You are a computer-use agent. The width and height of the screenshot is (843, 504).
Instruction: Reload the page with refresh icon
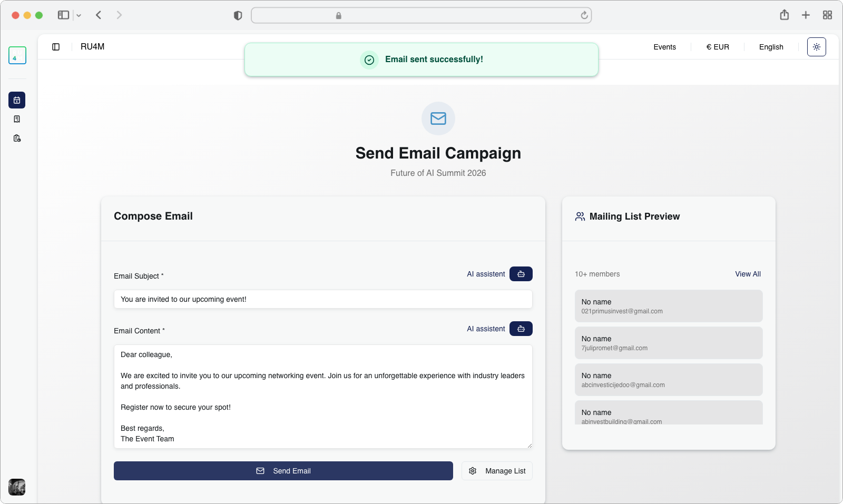pyautogui.click(x=584, y=15)
